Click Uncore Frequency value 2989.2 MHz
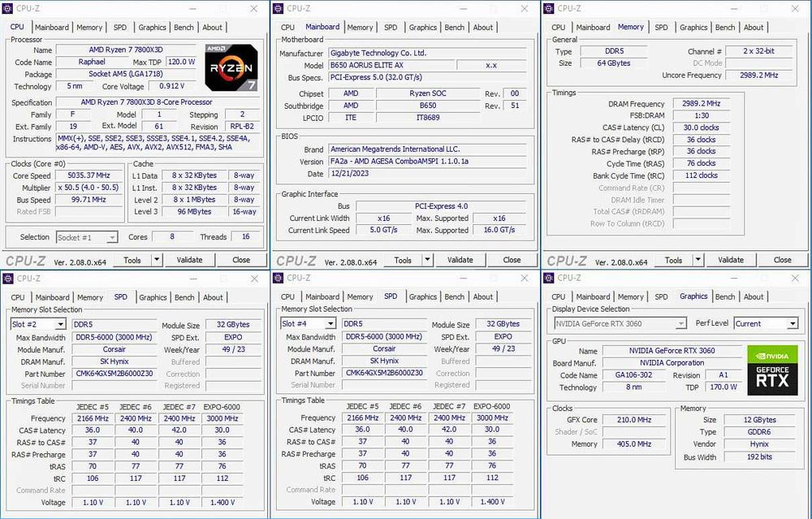 758,75
